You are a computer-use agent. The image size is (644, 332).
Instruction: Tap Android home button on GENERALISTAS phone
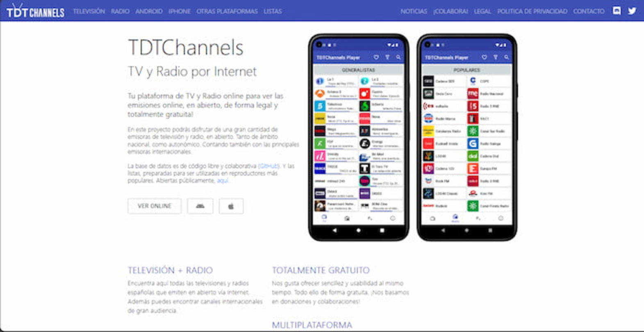coord(358,230)
